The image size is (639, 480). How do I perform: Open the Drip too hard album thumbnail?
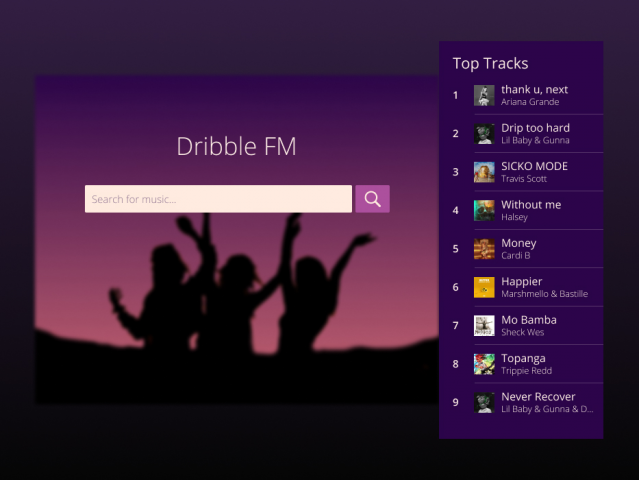pyautogui.click(x=484, y=134)
